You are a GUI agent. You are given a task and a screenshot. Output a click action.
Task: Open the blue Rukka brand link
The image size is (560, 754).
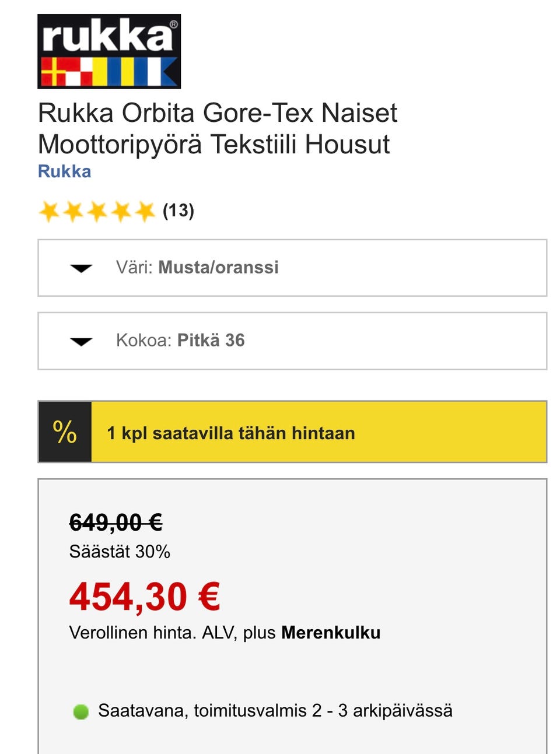64,171
